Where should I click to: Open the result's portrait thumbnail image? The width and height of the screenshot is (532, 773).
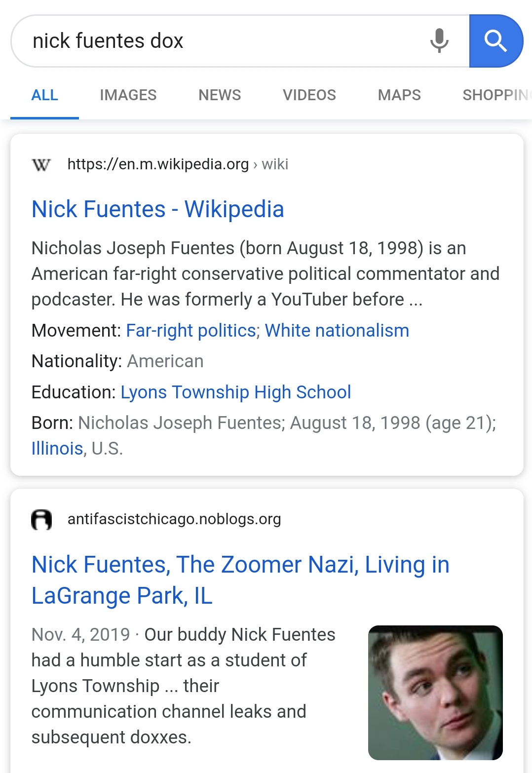point(435,693)
